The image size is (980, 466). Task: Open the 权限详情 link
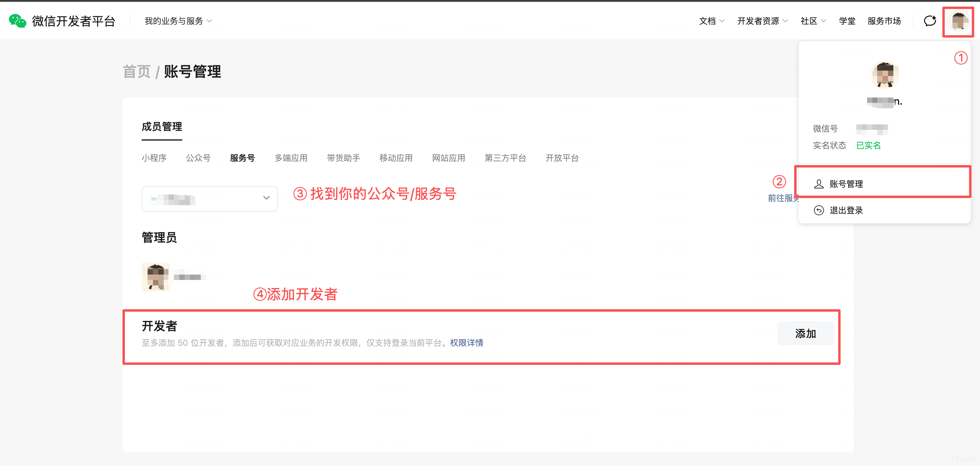(x=466, y=343)
